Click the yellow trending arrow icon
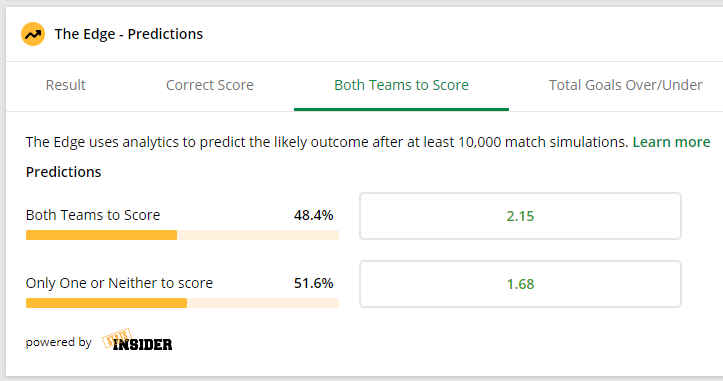Viewport: 723px width, 381px height. click(33, 34)
